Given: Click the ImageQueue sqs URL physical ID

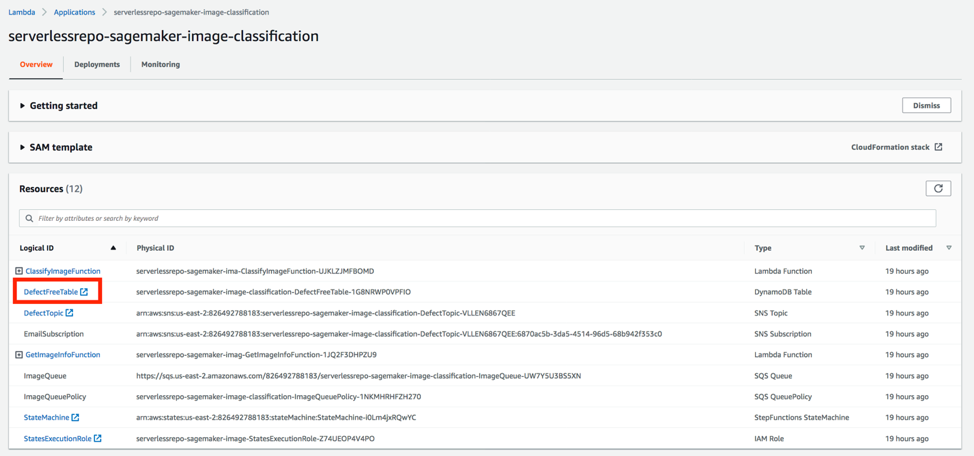Looking at the screenshot, I should [358, 376].
